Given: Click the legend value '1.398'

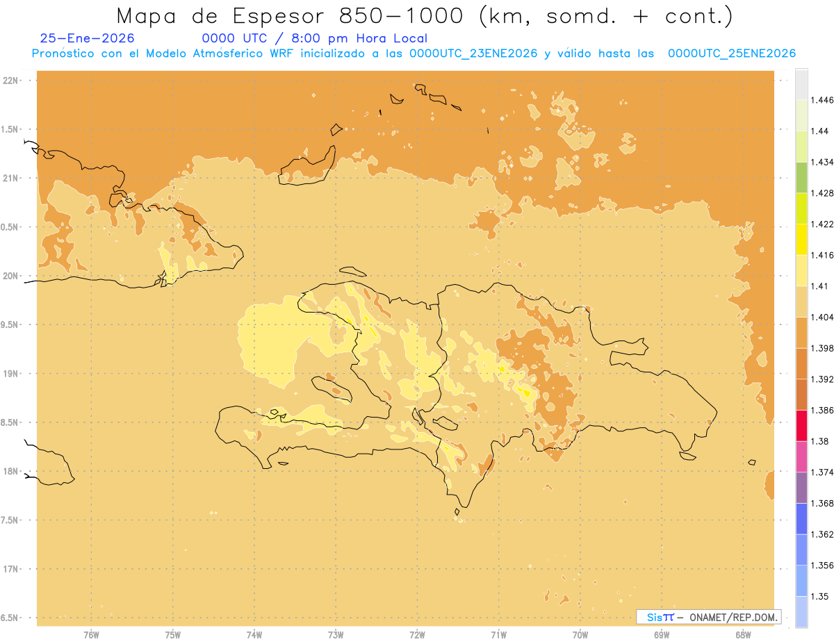Looking at the screenshot, I should tap(822, 348).
